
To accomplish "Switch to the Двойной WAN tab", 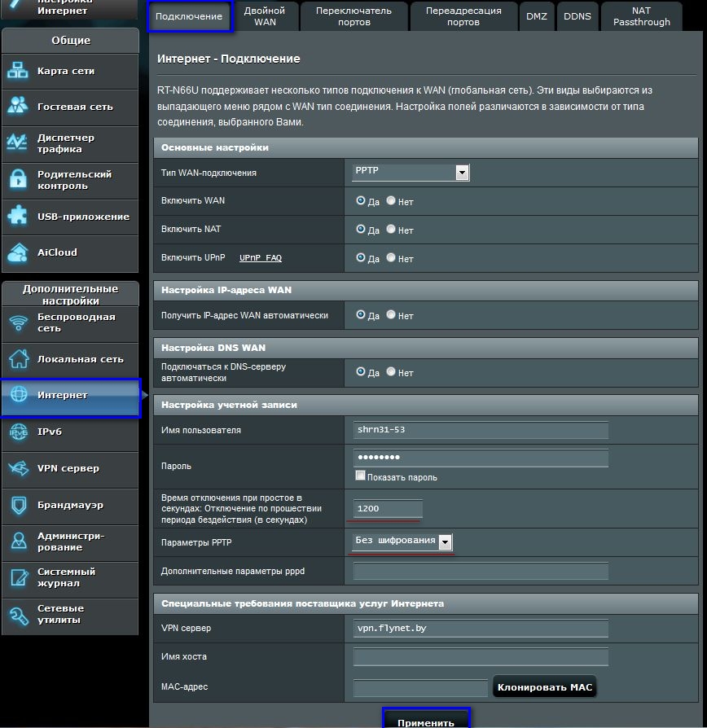I will tap(265, 16).
